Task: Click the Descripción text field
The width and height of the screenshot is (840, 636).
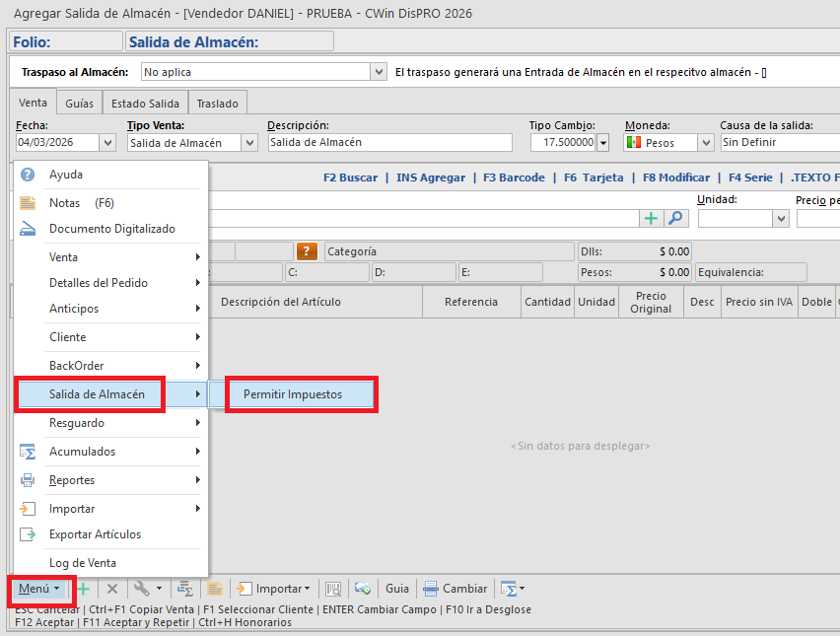Action: [389, 143]
